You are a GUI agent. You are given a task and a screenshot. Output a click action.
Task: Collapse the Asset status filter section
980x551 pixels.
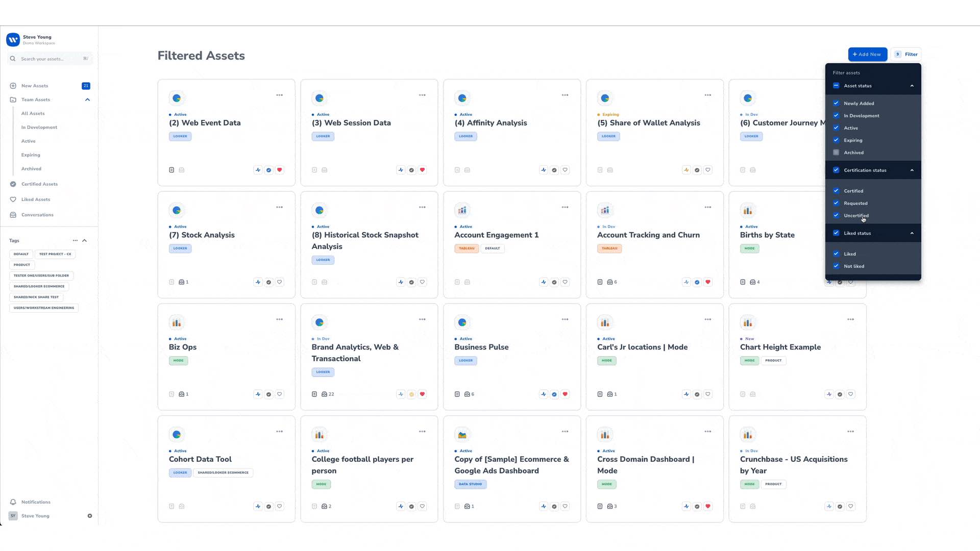coord(912,86)
